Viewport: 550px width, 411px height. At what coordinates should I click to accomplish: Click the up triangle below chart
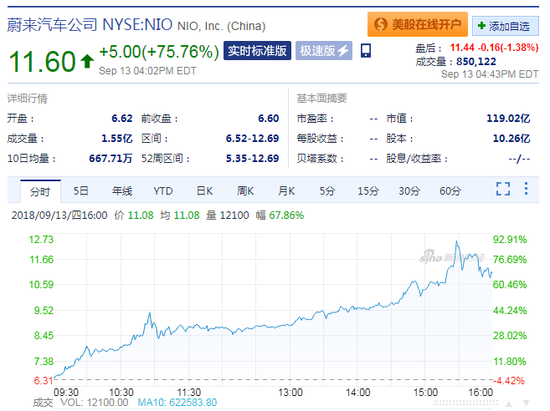(x=509, y=403)
